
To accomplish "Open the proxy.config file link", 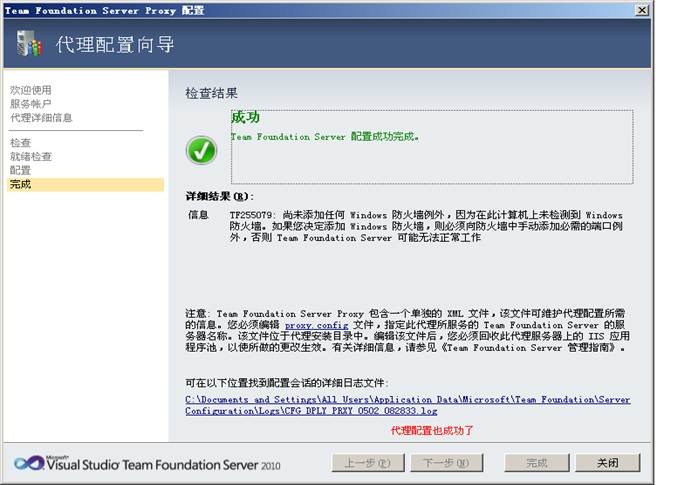I will (317, 325).
